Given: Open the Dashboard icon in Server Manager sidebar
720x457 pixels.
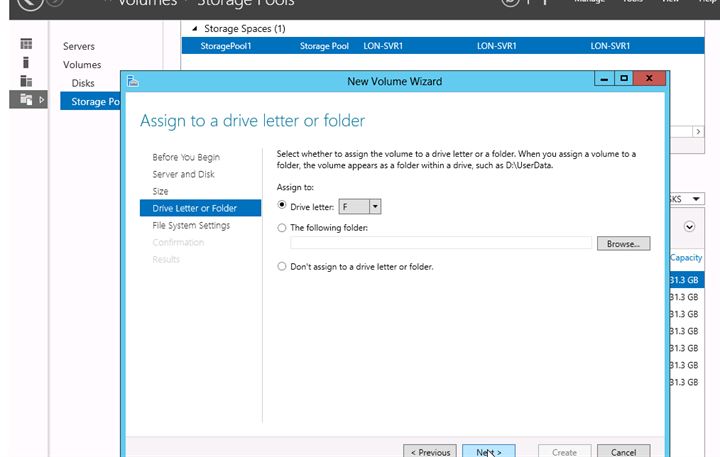Looking at the screenshot, I should pyautogui.click(x=26, y=44).
